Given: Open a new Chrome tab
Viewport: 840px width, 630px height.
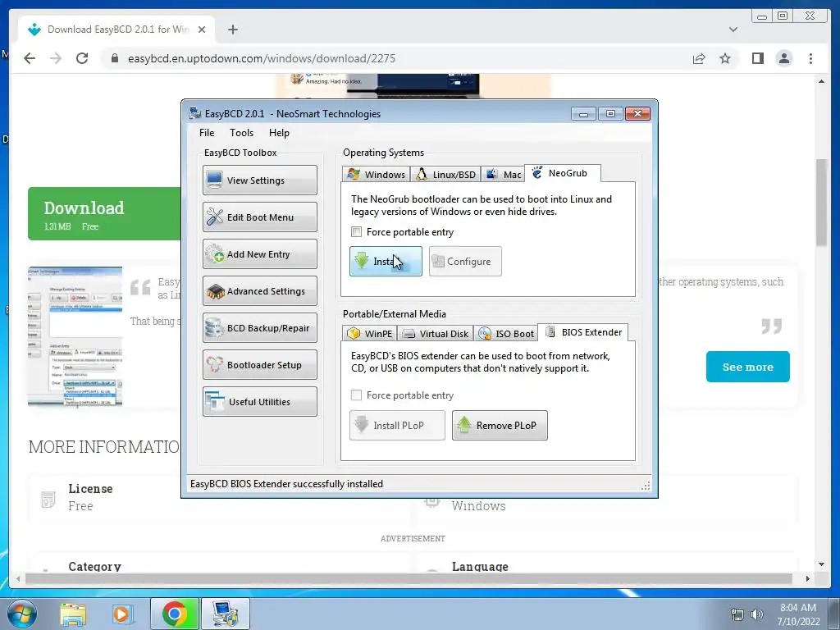Looking at the screenshot, I should point(232,30).
